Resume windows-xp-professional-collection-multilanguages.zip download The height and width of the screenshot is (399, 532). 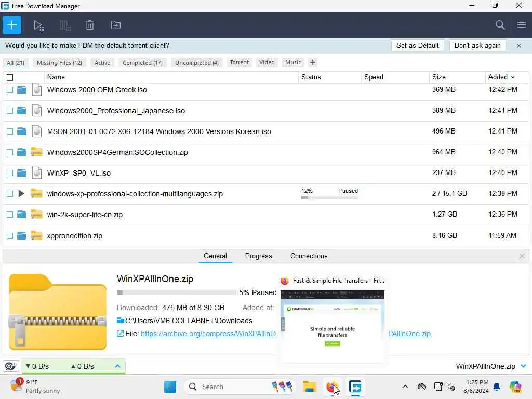pyautogui.click(x=21, y=194)
